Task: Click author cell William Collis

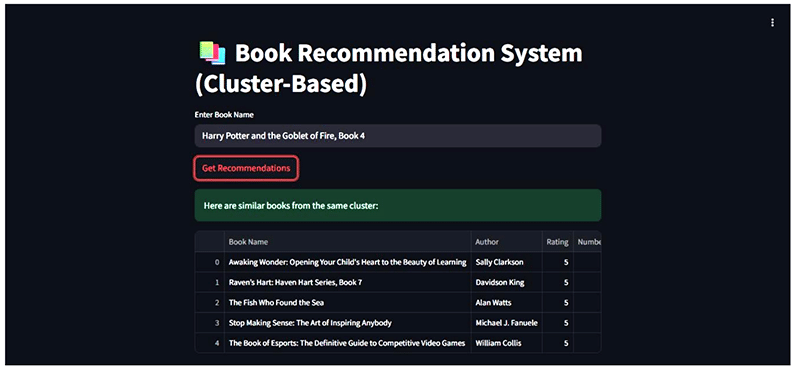Action: [506, 343]
